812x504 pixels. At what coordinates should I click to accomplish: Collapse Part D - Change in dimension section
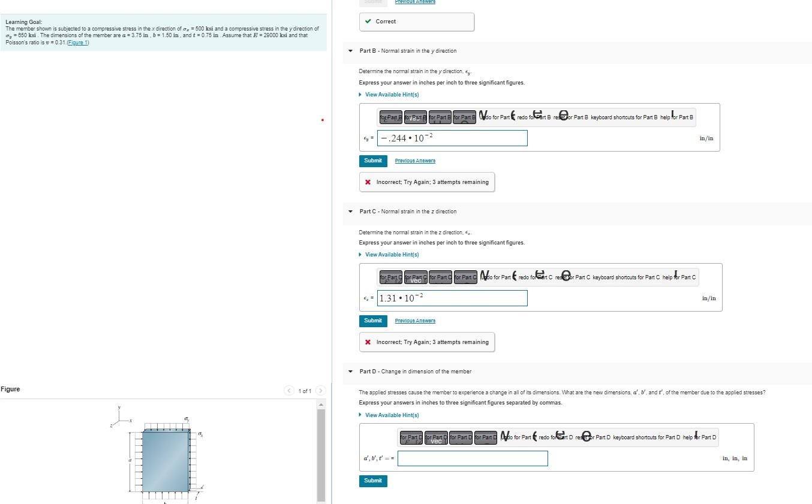click(351, 372)
